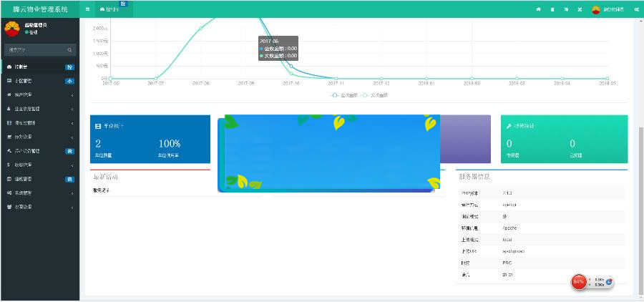The width and height of the screenshot is (644, 302).
Task: Click into the sidebar search input field
Action: point(34,50)
